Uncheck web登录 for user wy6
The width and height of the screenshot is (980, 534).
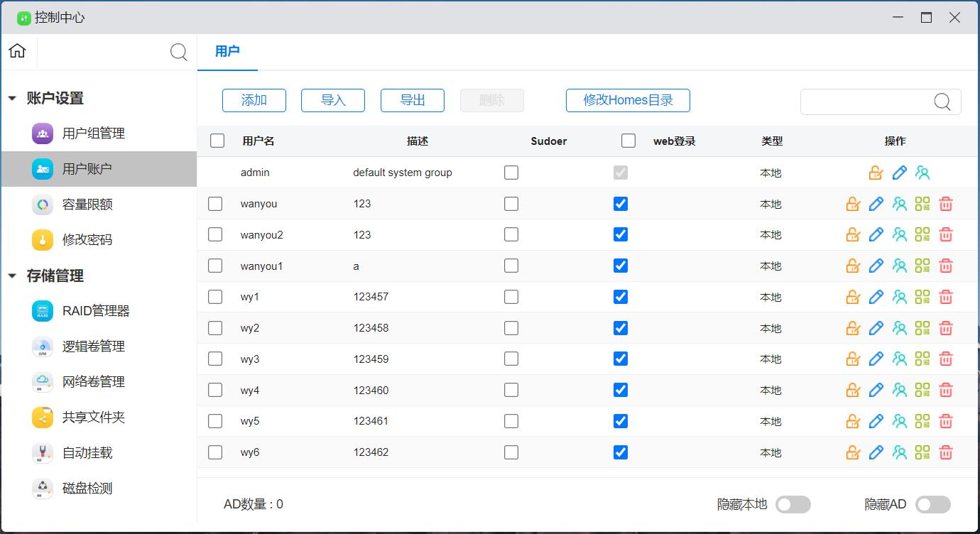pyautogui.click(x=621, y=452)
